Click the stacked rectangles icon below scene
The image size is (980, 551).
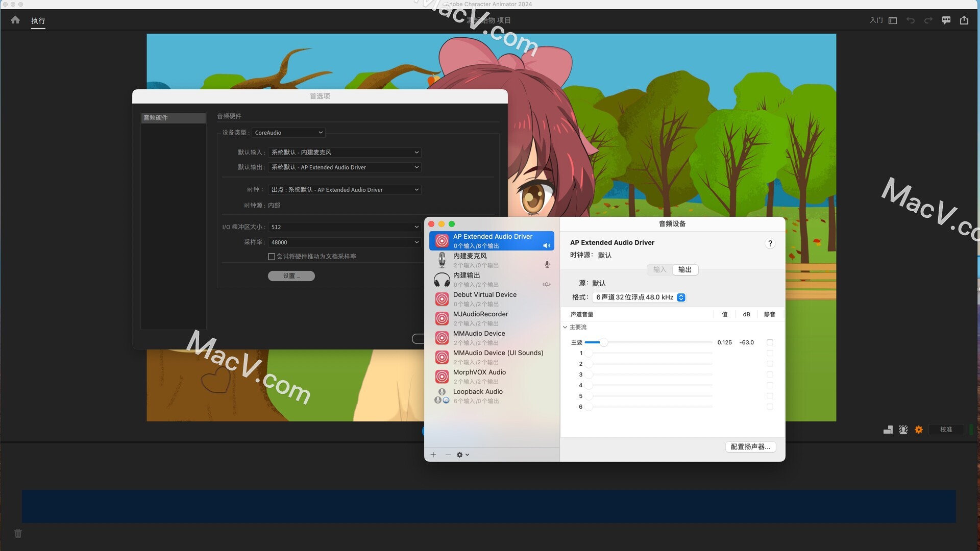pyautogui.click(x=888, y=430)
